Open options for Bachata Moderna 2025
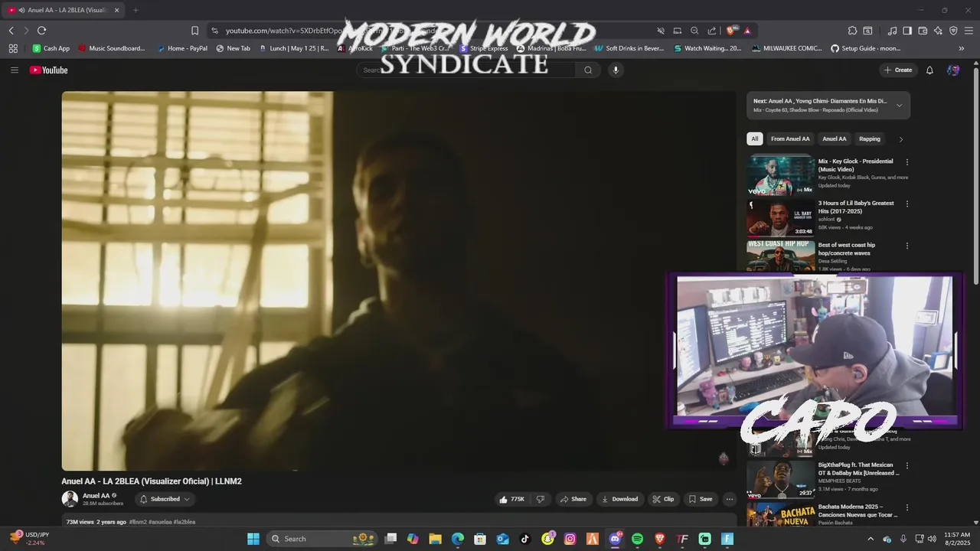Viewport: 980px width, 551px height. pos(907,507)
